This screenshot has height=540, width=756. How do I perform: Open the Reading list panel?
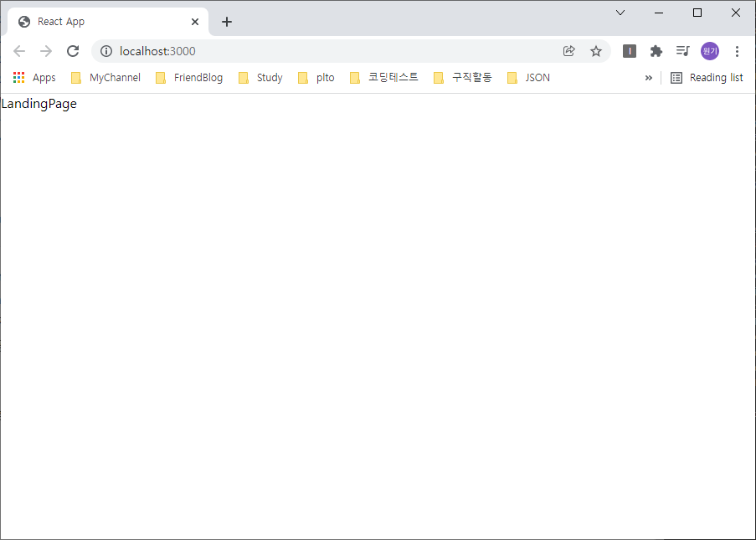point(707,78)
